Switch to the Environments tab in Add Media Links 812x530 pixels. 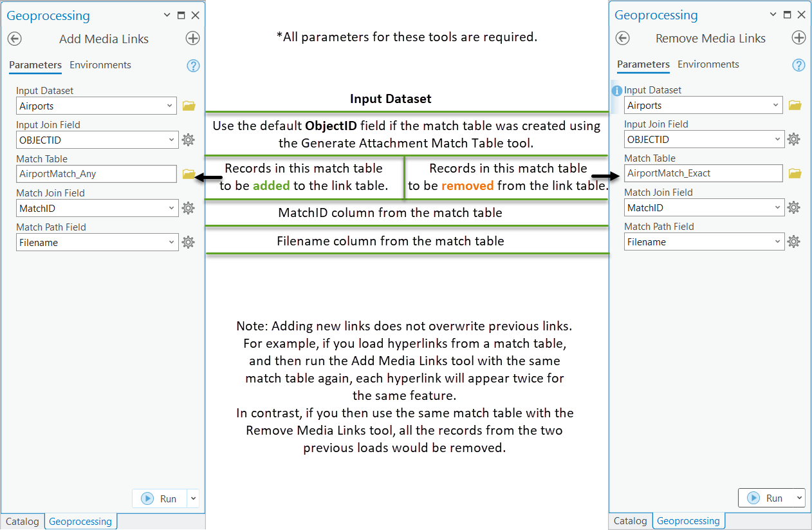tap(100, 65)
